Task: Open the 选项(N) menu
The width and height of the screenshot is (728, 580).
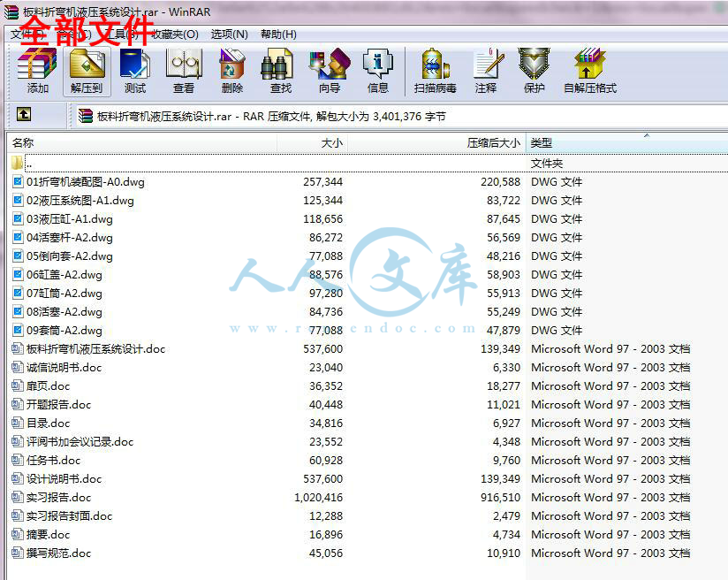Action: (230, 34)
